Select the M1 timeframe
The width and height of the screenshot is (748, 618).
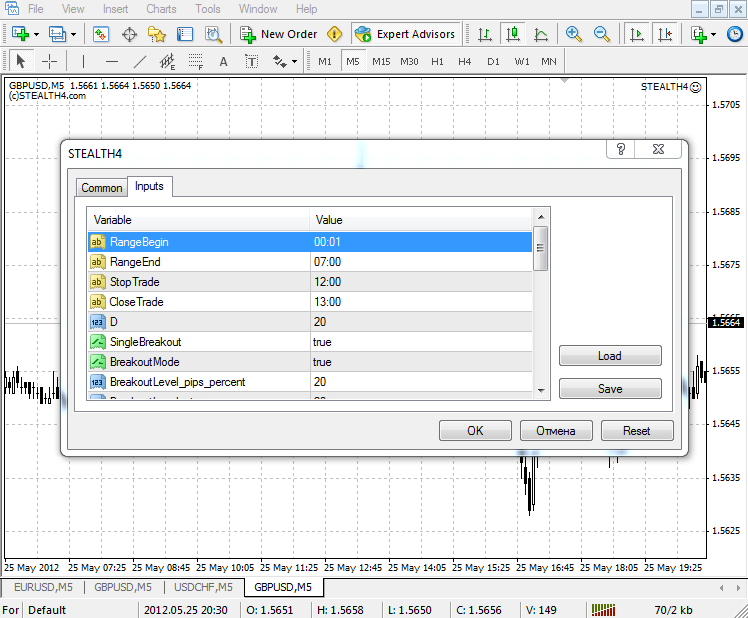tap(325, 62)
